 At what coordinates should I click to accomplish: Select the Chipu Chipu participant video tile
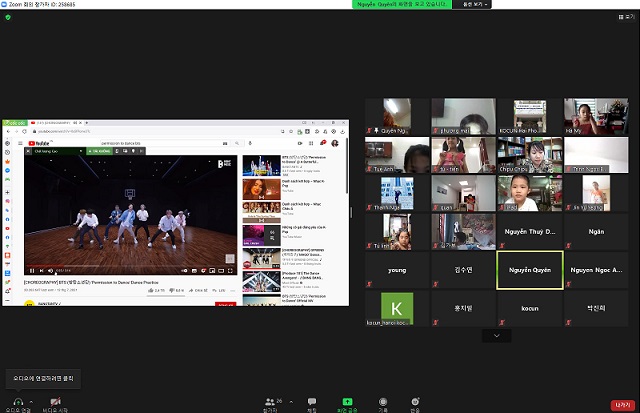[x=530, y=155]
